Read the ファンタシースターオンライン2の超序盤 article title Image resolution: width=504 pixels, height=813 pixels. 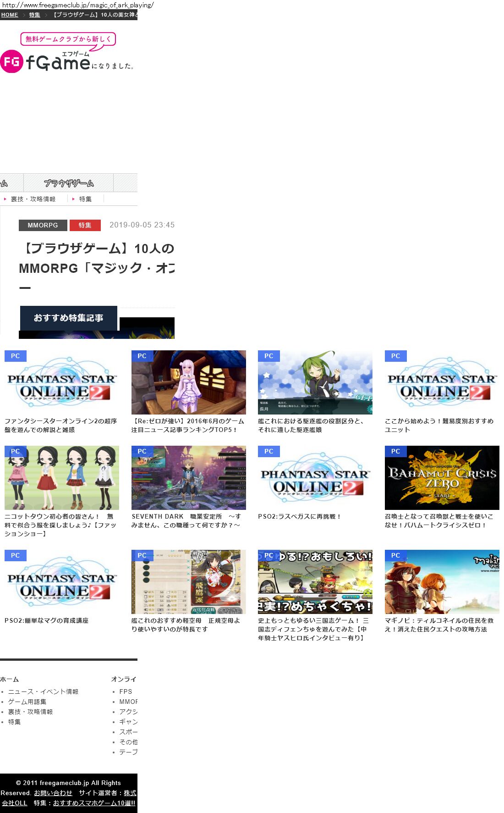click(x=61, y=426)
